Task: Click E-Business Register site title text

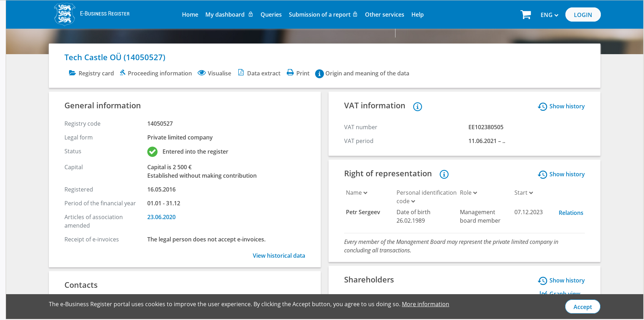Action: [x=105, y=13]
